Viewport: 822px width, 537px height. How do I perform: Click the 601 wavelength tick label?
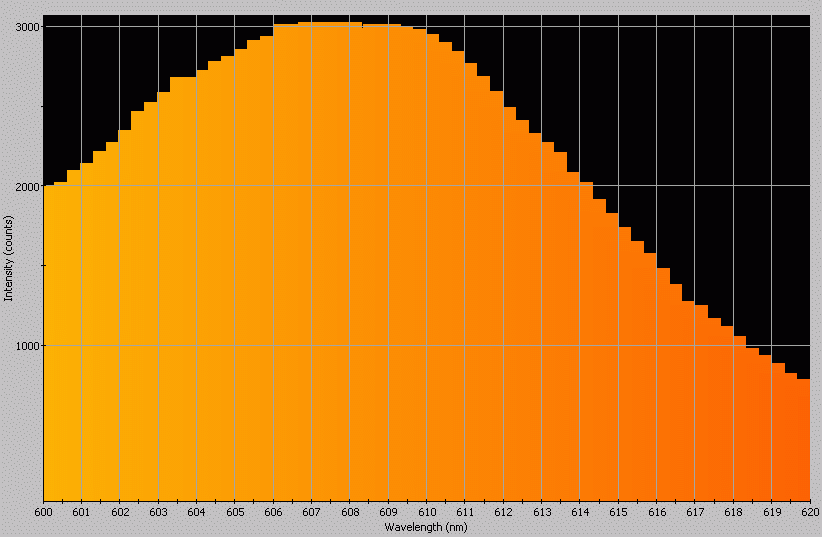click(x=81, y=512)
